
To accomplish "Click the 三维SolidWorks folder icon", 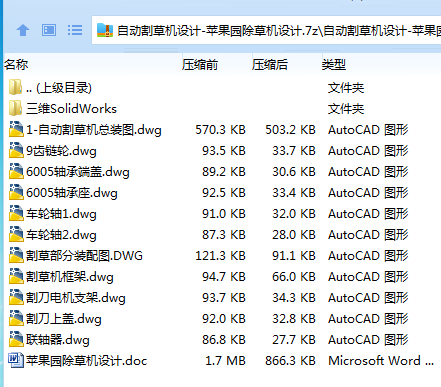I will click(x=15, y=108).
